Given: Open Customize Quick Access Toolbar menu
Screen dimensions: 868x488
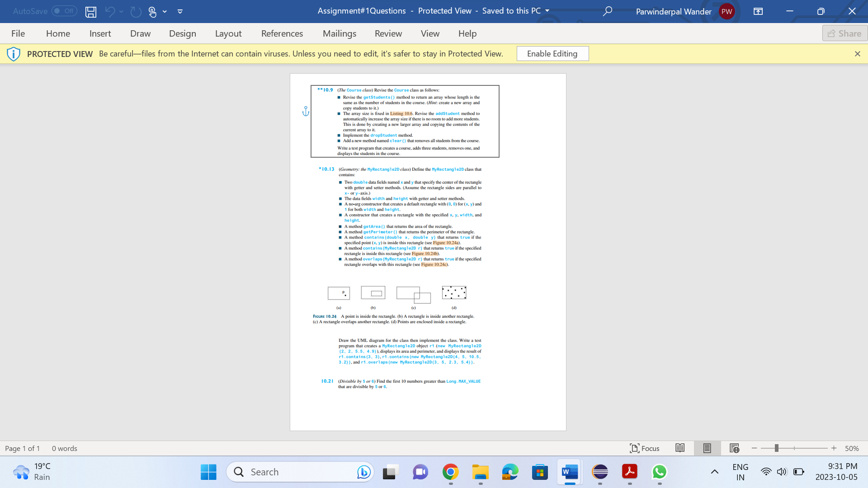Looking at the screenshot, I should point(179,11).
